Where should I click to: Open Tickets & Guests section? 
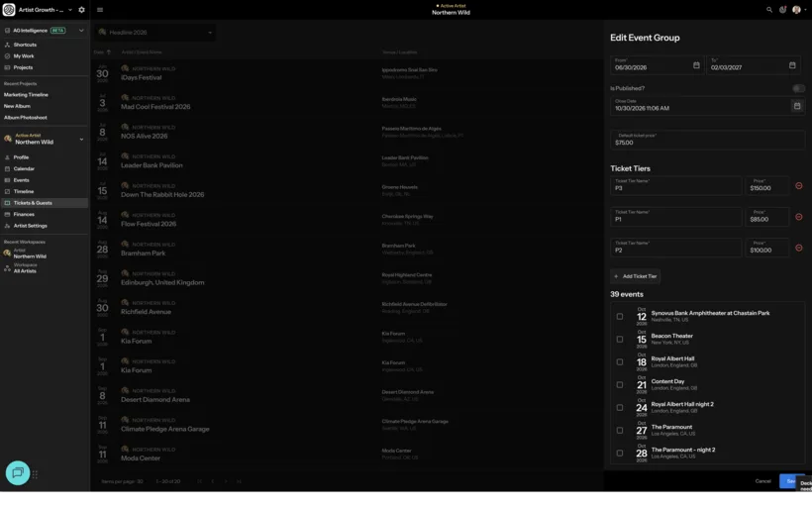45,203
